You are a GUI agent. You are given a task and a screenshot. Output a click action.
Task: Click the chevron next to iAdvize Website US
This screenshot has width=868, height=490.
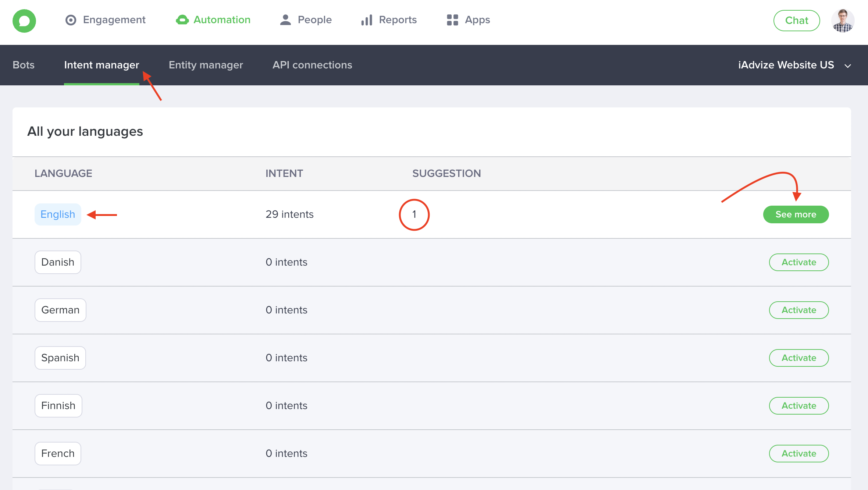click(x=848, y=66)
